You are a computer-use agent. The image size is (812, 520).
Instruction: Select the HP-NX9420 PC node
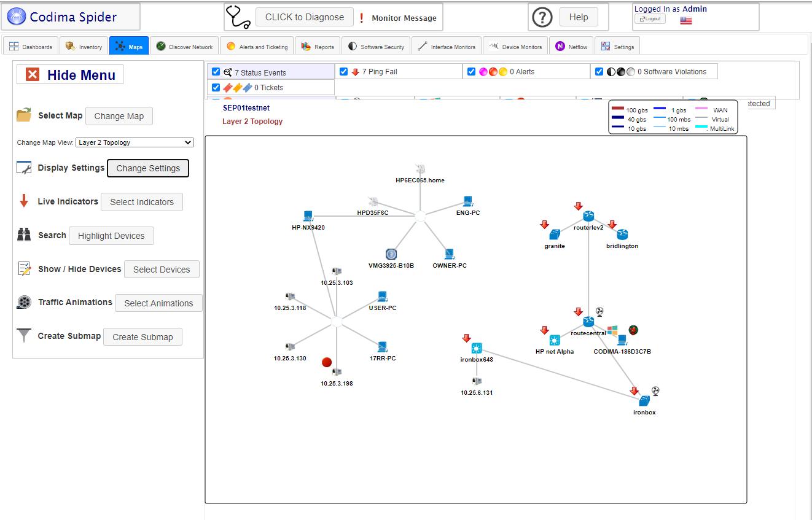308,216
